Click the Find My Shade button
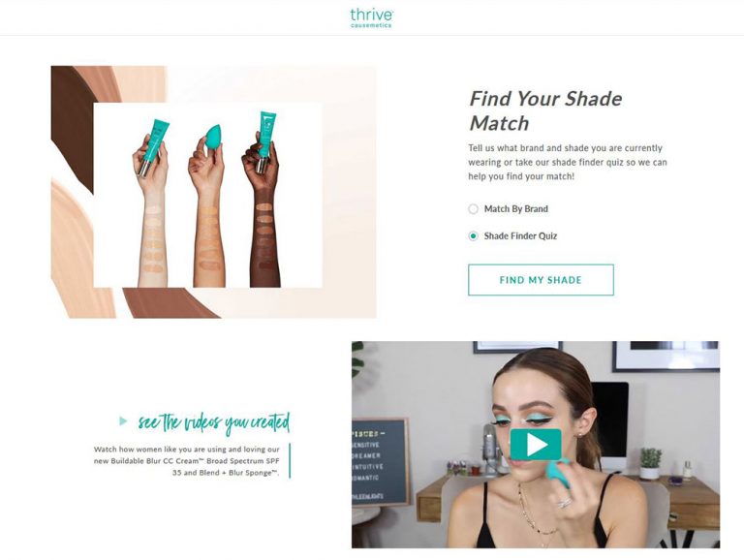This screenshot has height=560, width=744. click(541, 280)
